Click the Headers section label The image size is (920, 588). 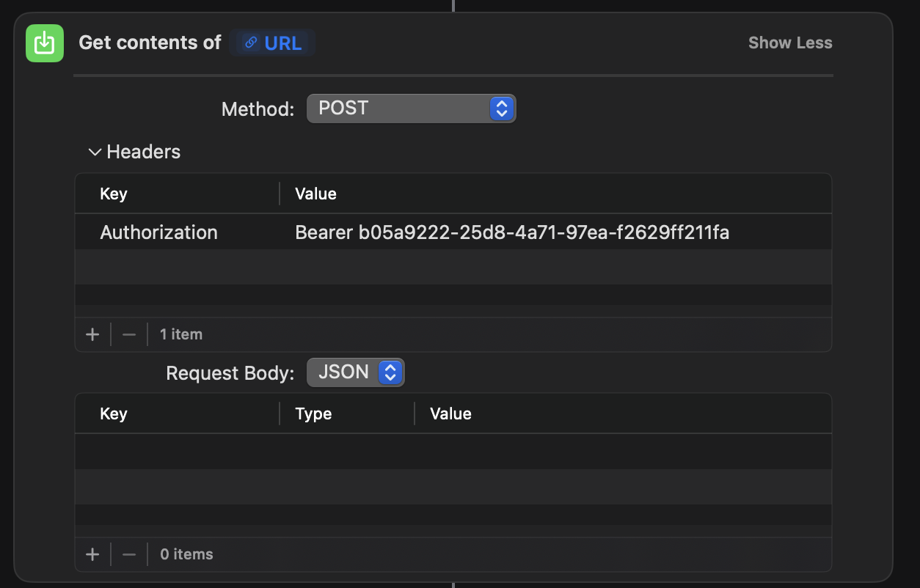coord(143,152)
